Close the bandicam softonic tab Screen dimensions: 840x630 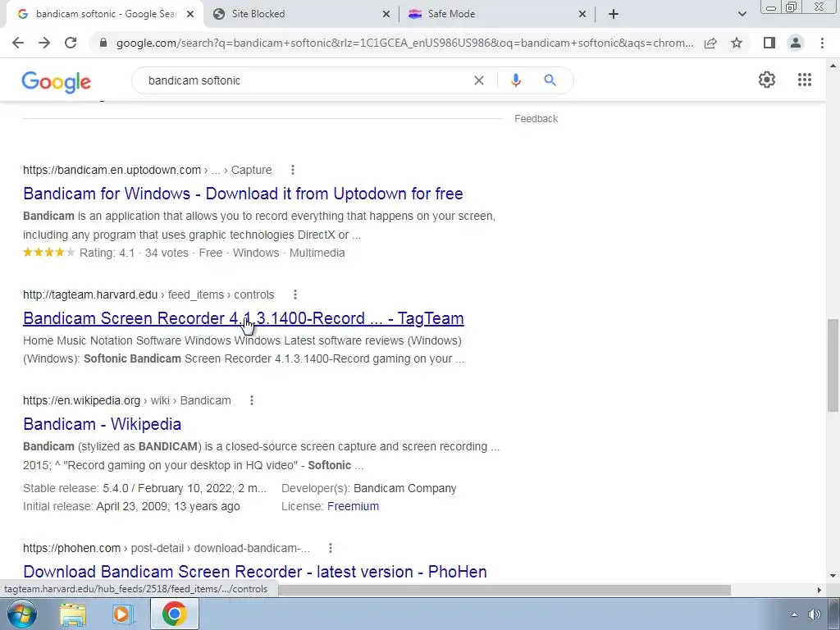pyautogui.click(x=190, y=15)
